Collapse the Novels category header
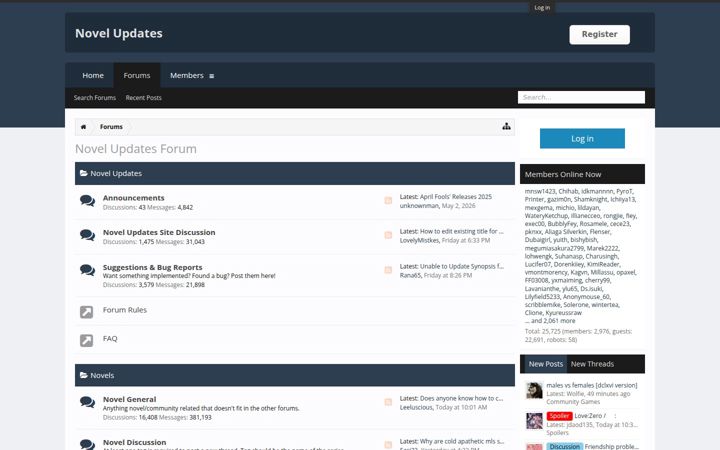The height and width of the screenshot is (450, 720). [295, 375]
